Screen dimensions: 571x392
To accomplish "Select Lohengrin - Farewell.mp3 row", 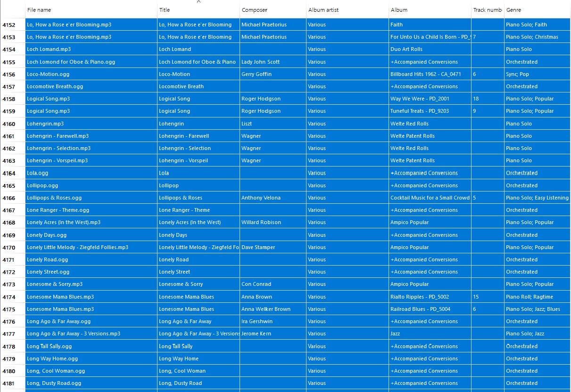I will click(58, 136).
